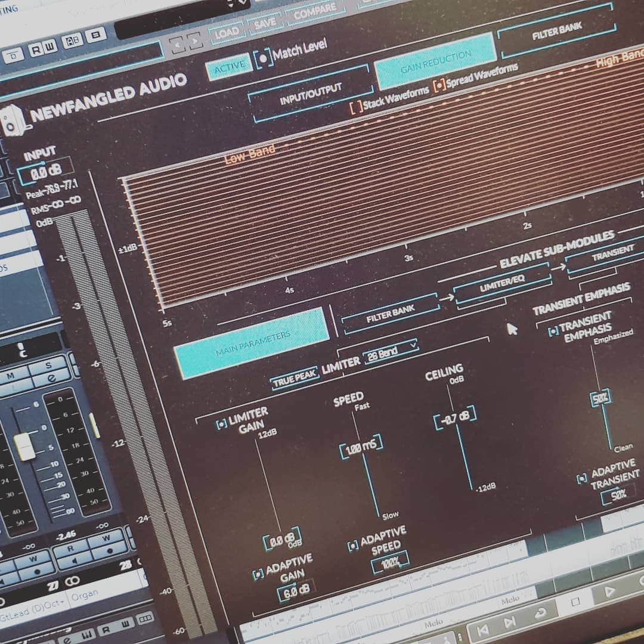Viewport: 644px width, 644px height.
Task: Toggle record enable dot above channel 28
Action: pos(109,550)
